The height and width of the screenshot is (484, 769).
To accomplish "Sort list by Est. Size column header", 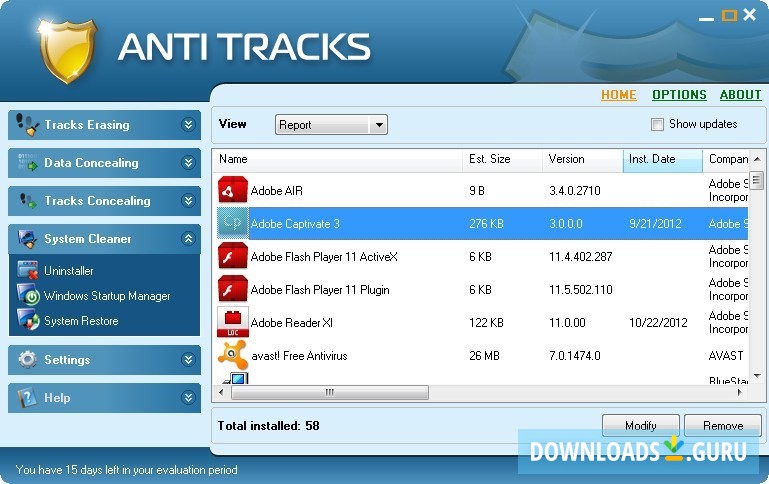I will coord(502,159).
